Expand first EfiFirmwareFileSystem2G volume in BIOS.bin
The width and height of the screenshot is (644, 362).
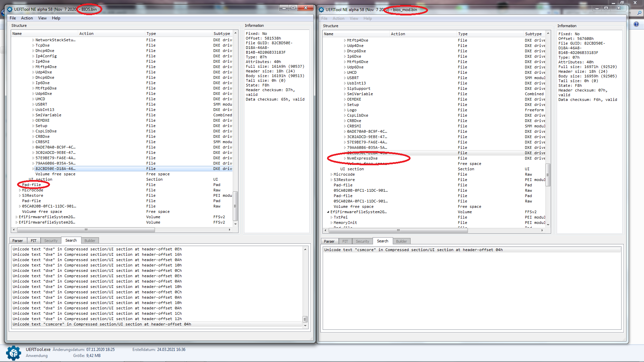[16, 217]
